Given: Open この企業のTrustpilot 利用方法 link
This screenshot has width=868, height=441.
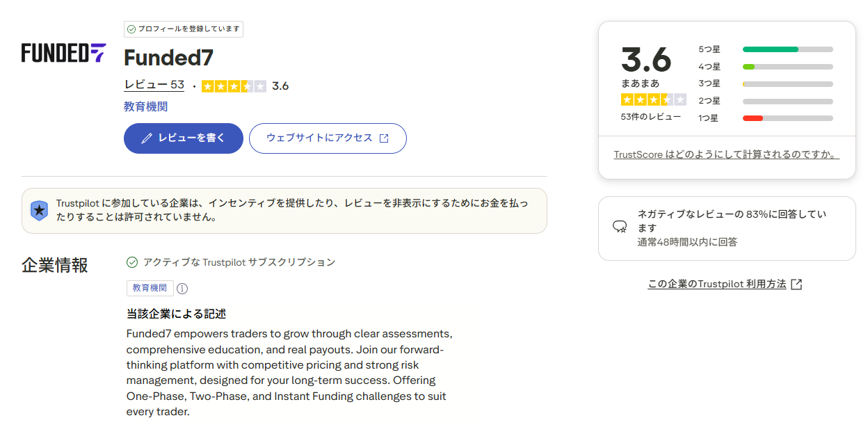Looking at the screenshot, I should coord(716,284).
